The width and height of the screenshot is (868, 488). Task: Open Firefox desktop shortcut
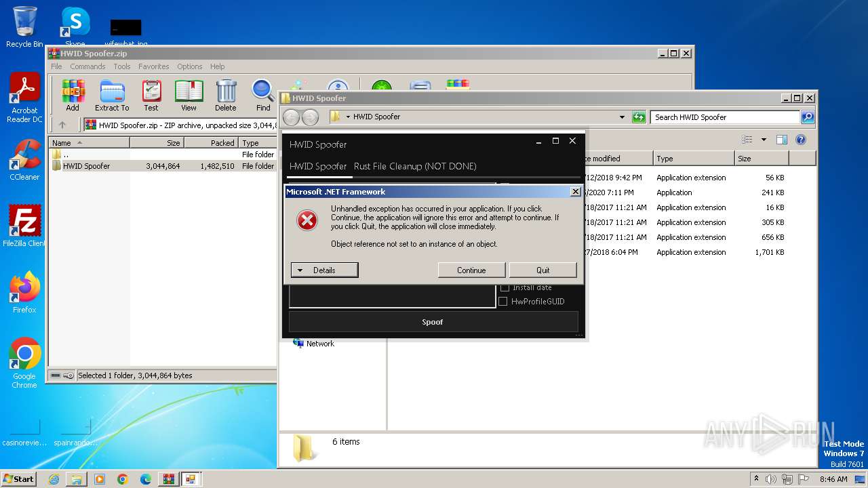[x=24, y=292]
